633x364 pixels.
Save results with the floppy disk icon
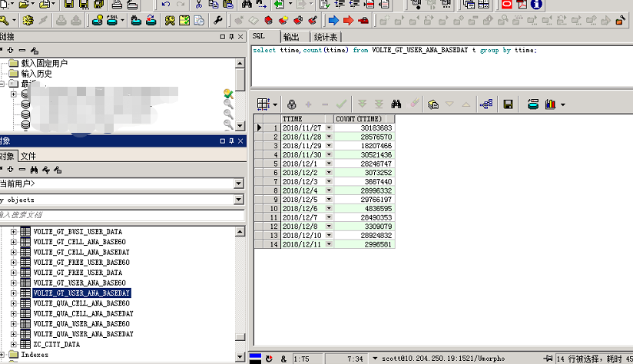click(508, 104)
